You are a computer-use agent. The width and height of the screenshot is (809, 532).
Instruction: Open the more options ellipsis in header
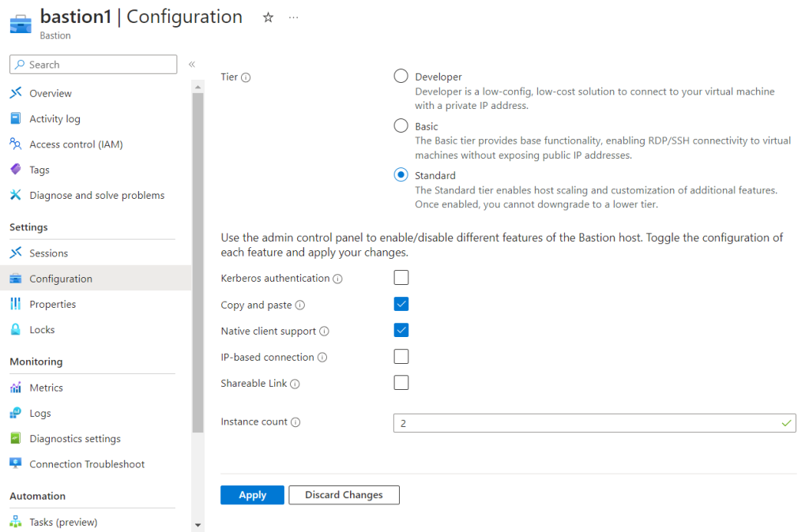294,17
